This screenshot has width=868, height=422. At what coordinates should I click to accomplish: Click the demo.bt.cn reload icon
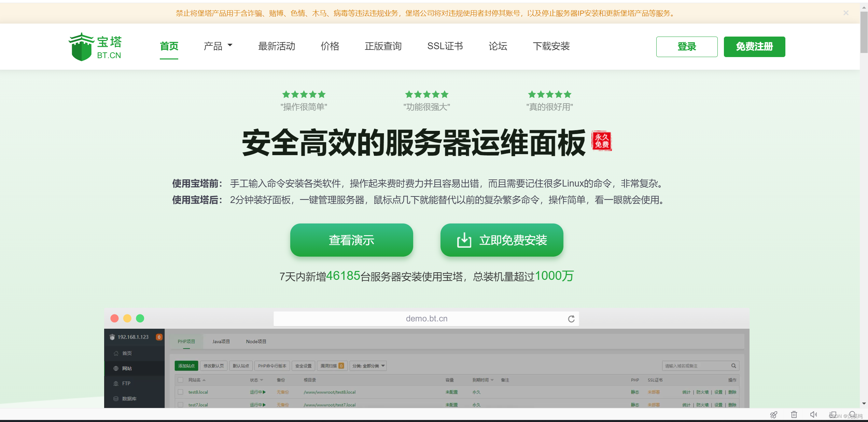571,319
